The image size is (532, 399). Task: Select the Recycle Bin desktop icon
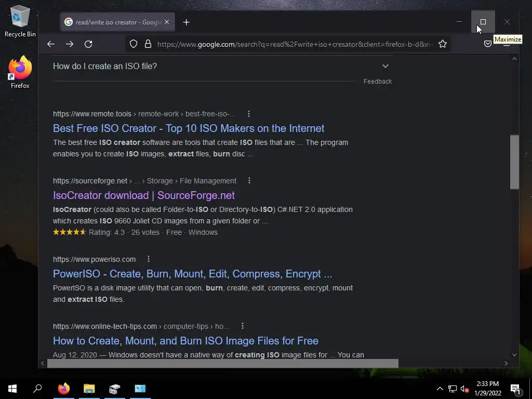[20, 21]
